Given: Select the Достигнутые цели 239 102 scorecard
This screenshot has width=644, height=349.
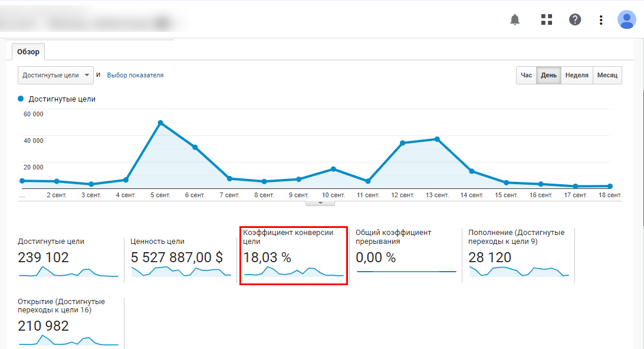Looking at the screenshot, I should tap(68, 257).
